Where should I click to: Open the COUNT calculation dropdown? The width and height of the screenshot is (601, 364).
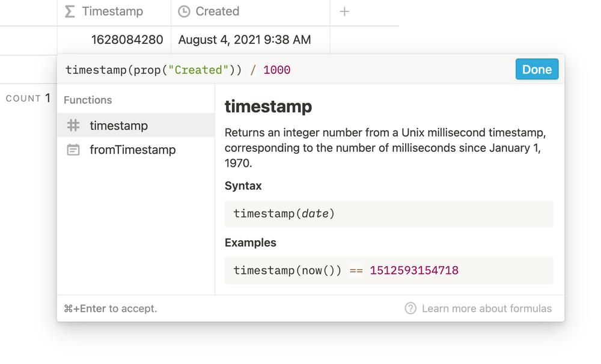pyautogui.click(x=28, y=99)
